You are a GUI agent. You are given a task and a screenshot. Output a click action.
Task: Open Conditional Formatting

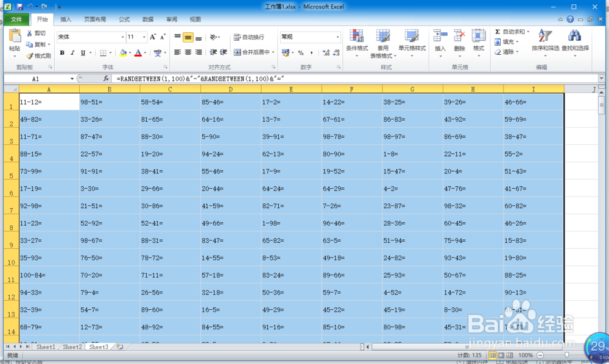[356, 42]
